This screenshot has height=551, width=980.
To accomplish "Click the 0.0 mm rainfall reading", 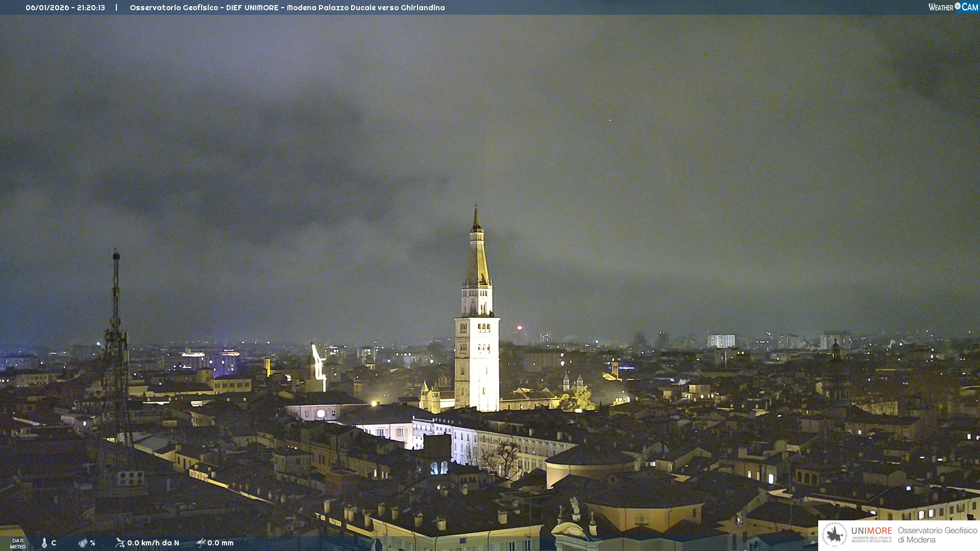I will pos(220,543).
